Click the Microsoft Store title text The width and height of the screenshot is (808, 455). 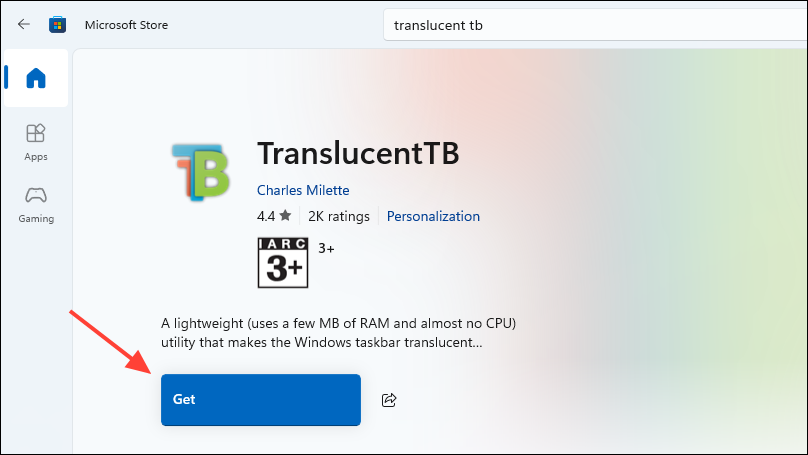click(x=126, y=25)
